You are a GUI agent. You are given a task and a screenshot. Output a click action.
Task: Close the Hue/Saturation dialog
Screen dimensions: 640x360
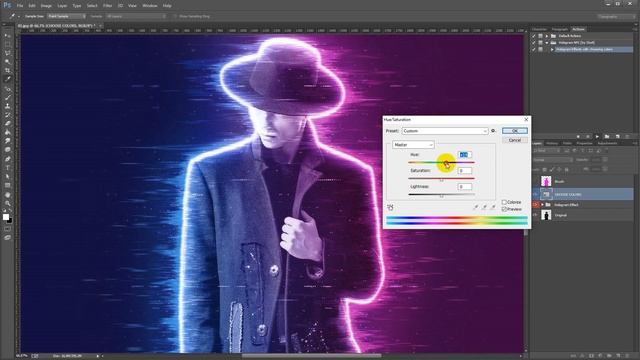pyautogui.click(x=526, y=120)
